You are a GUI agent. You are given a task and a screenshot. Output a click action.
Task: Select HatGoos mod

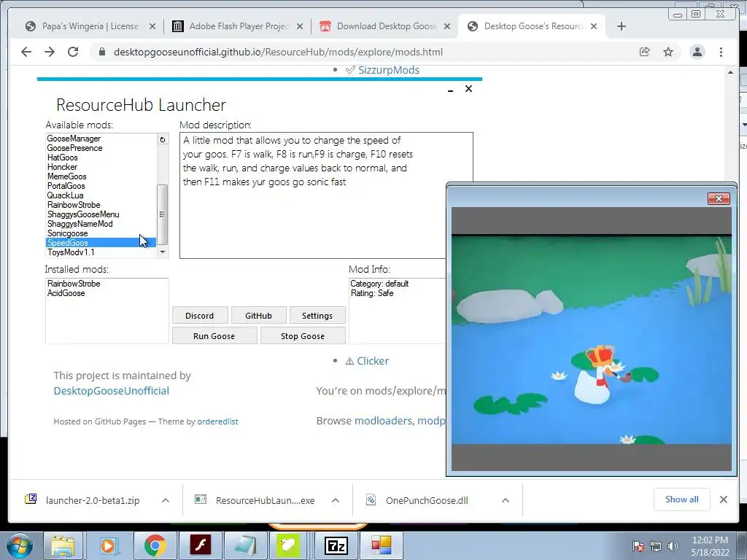coord(63,157)
